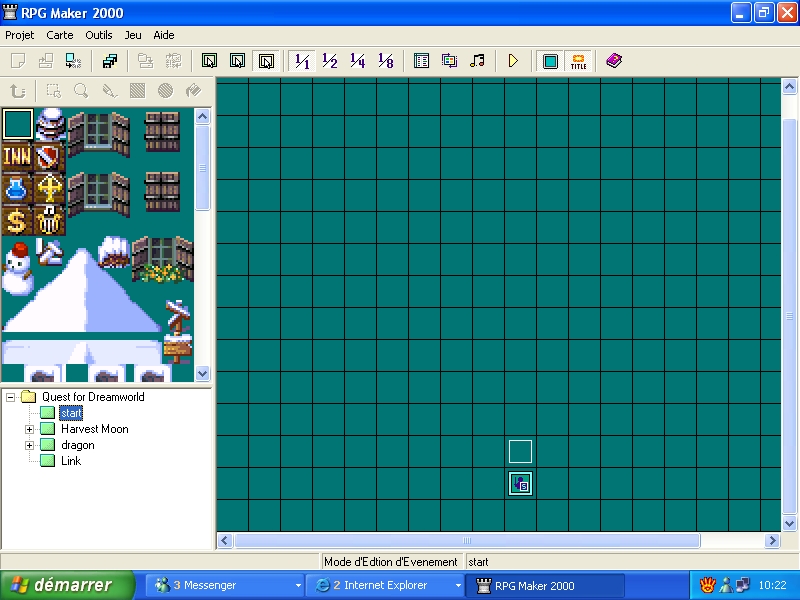Choose the Rectangle fill tool
The image size is (800, 600).
(137, 91)
